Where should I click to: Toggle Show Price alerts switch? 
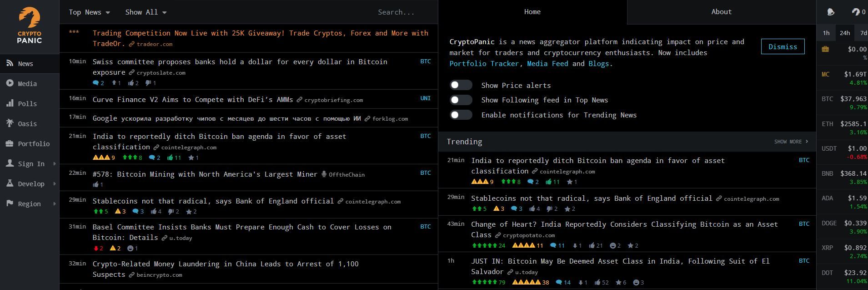[461, 85]
